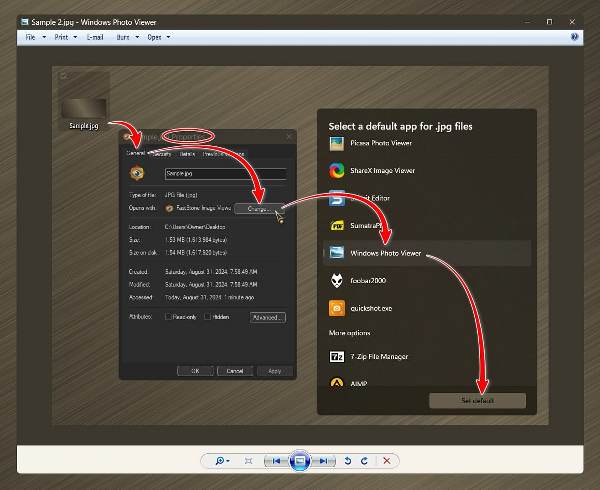Select the pictured General tab
Image resolution: width=600 pixels, height=490 pixels.
click(135, 153)
